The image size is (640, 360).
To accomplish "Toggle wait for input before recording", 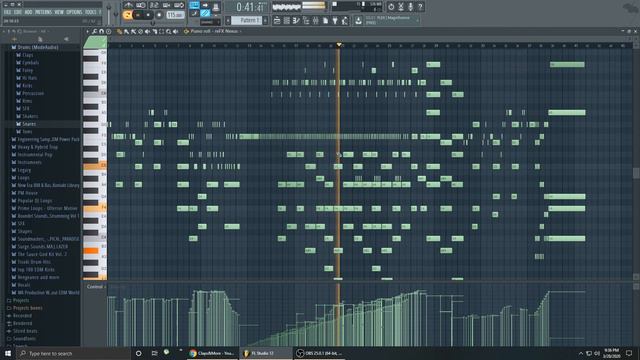I will pos(141,5).
